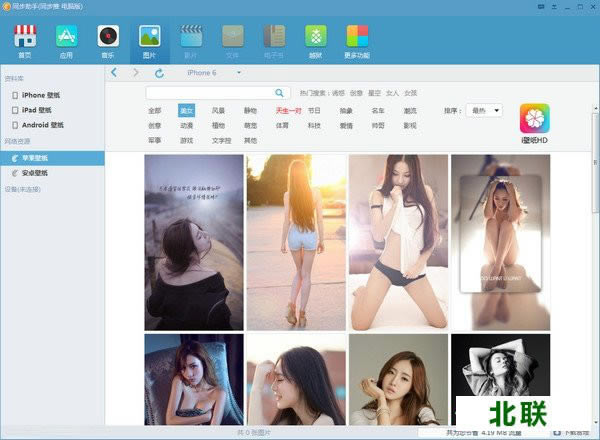The width and height of the screenshot is (600, 440).
Task: Select 安卓壁纸 in the network resources
Action: click(35, 173)
